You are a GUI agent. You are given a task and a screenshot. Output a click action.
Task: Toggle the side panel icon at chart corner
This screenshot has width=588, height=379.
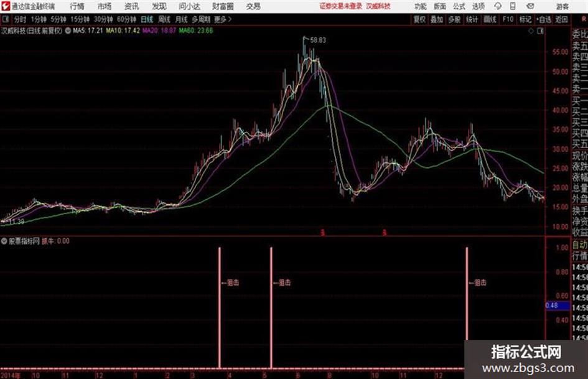click(x=540, y=31)
